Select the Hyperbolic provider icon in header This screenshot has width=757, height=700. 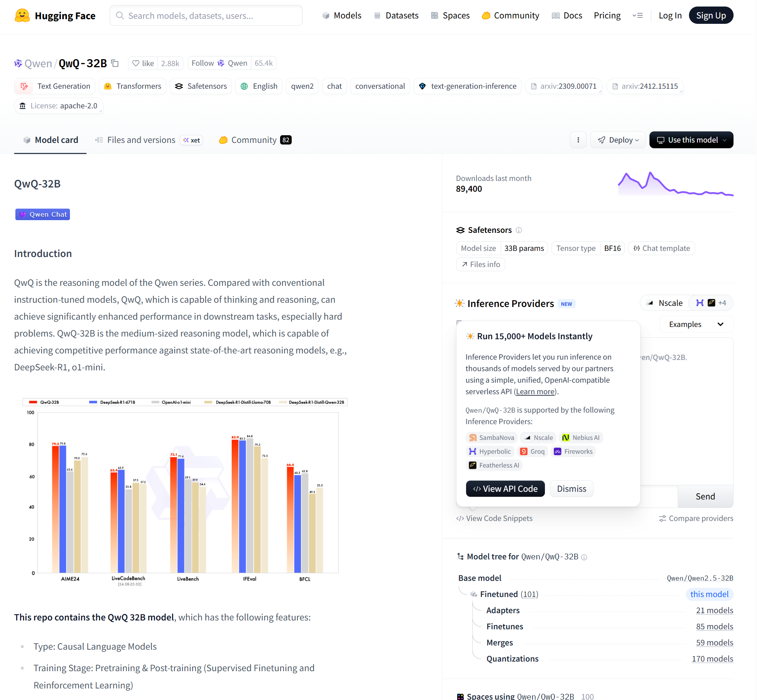(700, 303)
